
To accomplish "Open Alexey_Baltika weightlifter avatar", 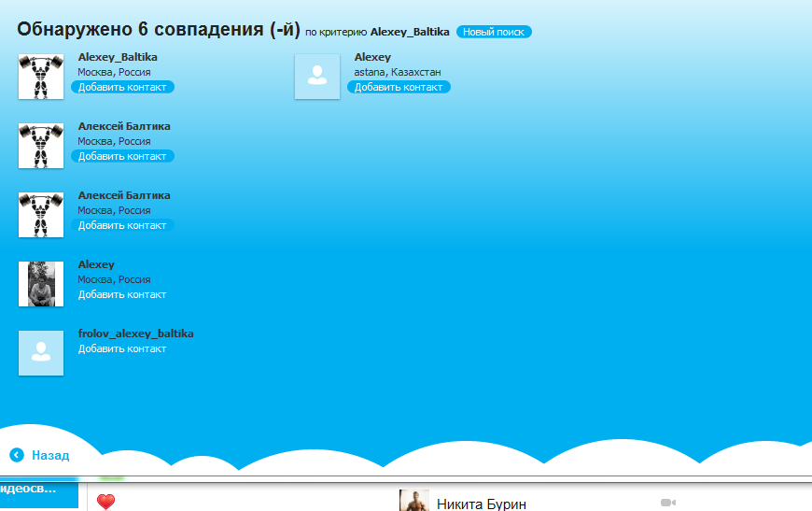I will click(41, 77).
